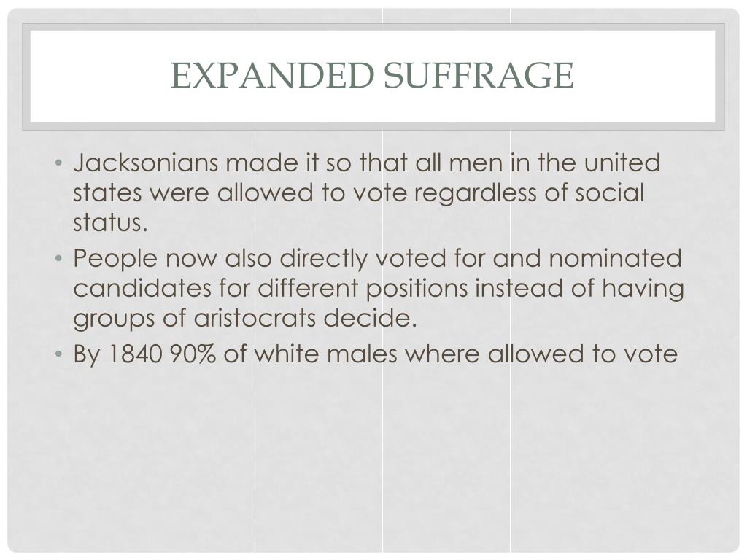Click 'white males' in the third bullet
Viewport: 747px width, 560px height.
pos(325,354)
